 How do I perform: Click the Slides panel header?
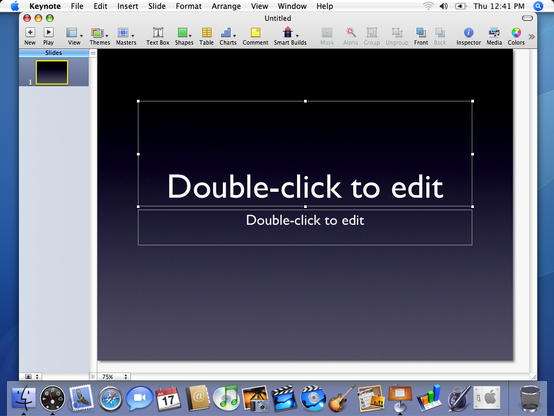[54, 53]
